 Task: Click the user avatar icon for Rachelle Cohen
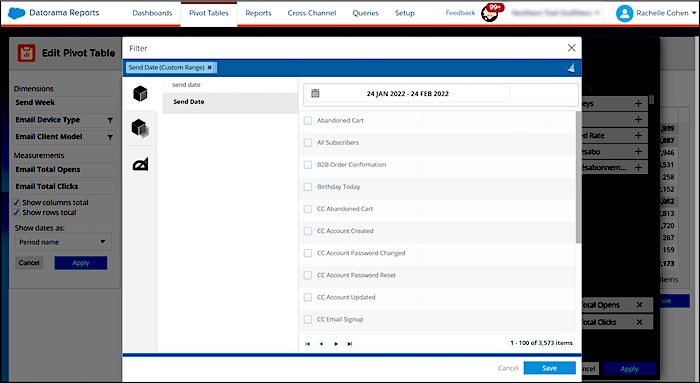pos(624,13)
